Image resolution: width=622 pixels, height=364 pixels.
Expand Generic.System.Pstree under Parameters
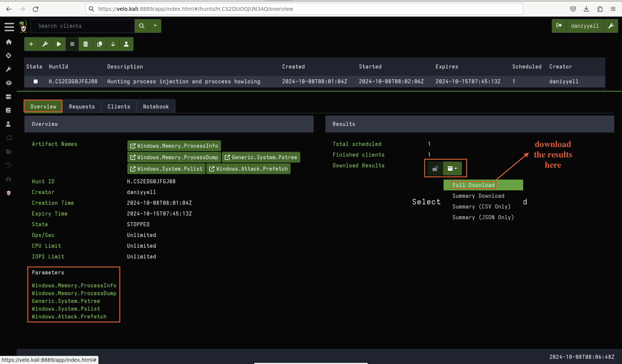pyautogui.click(x=66, y=301)
